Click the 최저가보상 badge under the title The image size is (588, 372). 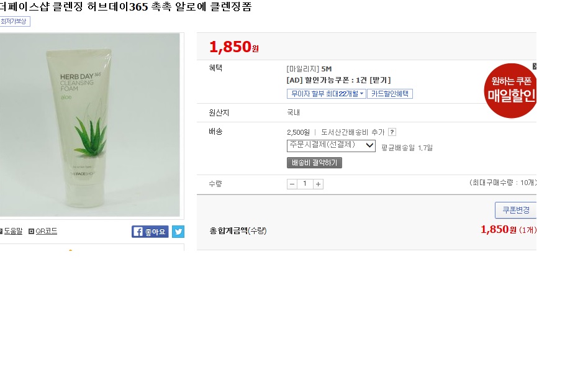click(x=14, y=22)
